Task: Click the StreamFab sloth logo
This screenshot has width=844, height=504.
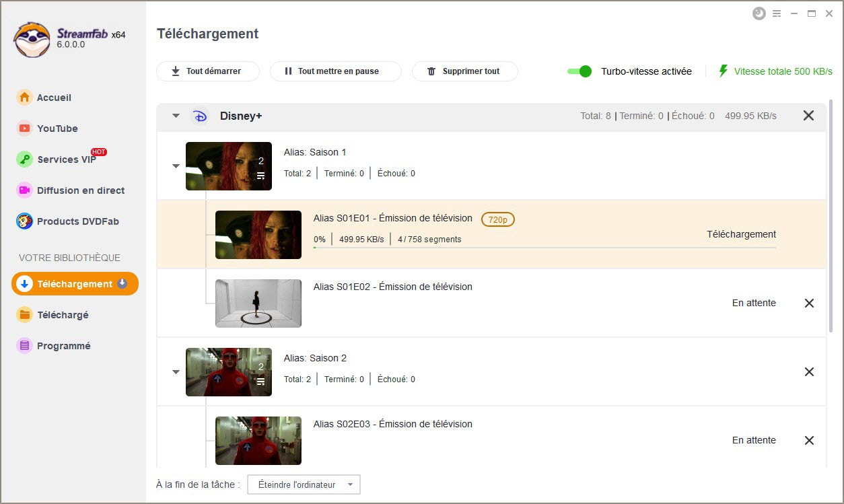Action: tap(32, 40)
